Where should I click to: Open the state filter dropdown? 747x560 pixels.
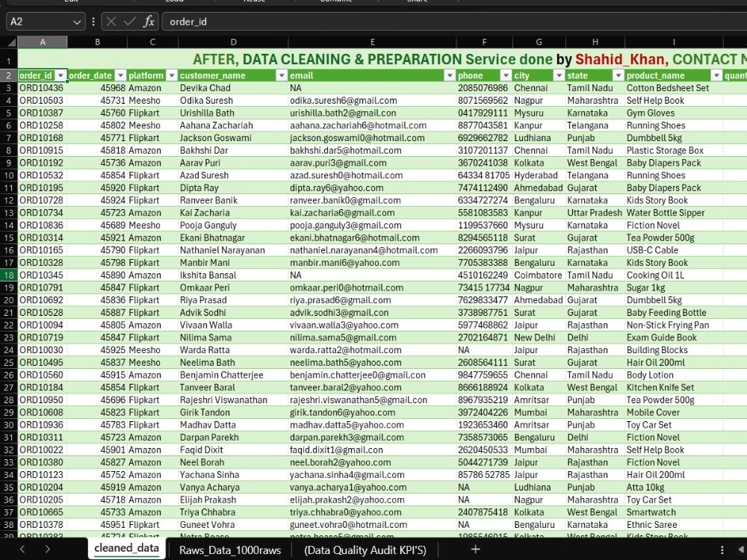coord(618,75)
